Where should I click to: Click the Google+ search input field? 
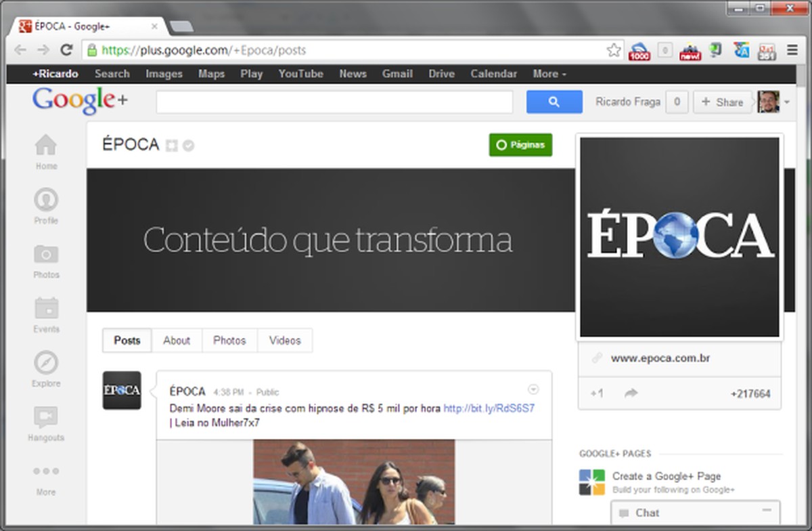click(334, 102)
